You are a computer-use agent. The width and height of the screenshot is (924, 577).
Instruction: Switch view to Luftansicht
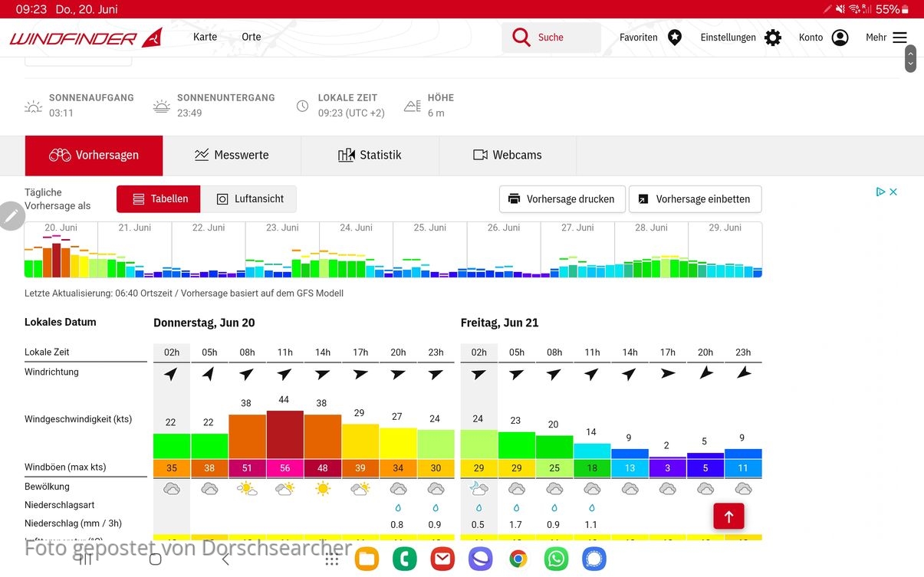[x=248, y=199]
